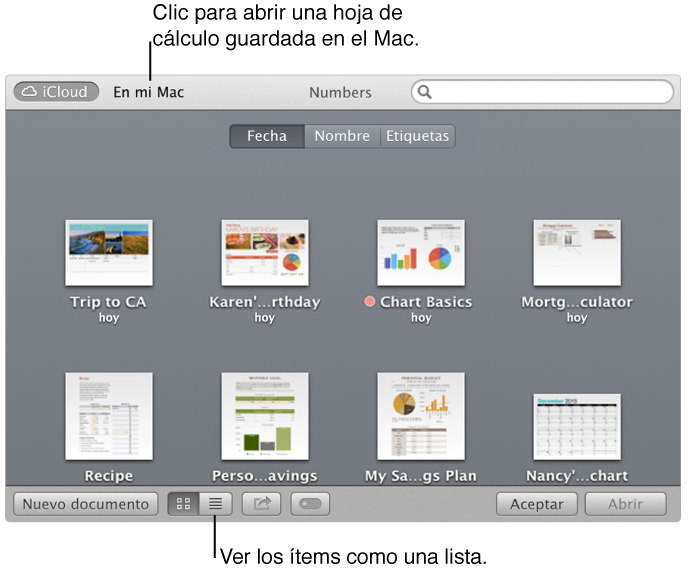Select the Mortgage calculator spreadsheet thumbnail

(577, 253)
